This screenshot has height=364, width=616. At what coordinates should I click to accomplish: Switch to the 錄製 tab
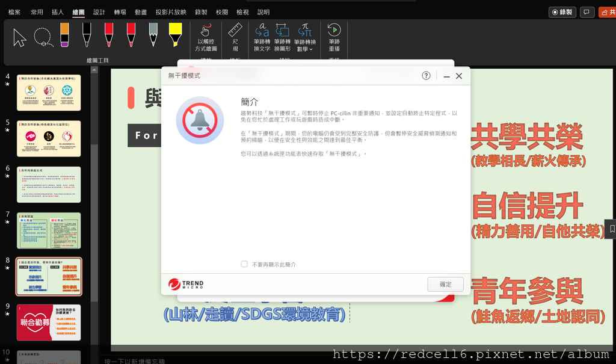[x=201, y=12]
